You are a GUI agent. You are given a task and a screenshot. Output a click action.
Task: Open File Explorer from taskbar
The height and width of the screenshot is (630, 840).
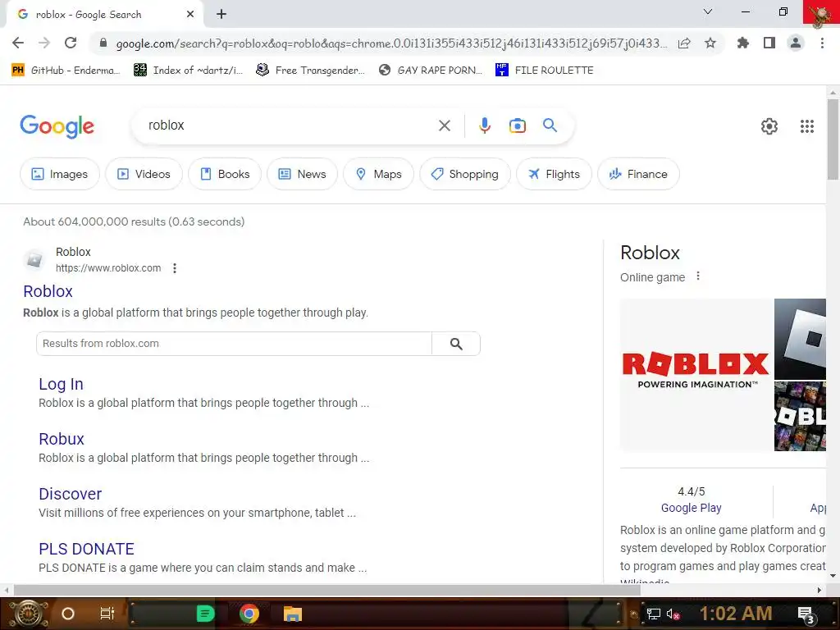pos(293,614)
